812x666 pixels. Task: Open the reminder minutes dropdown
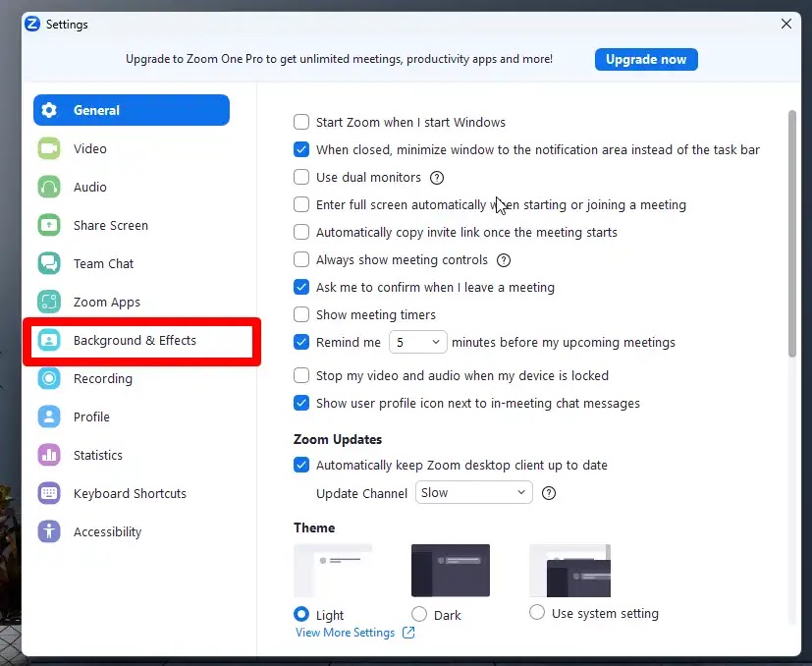[x=418, y=342]
